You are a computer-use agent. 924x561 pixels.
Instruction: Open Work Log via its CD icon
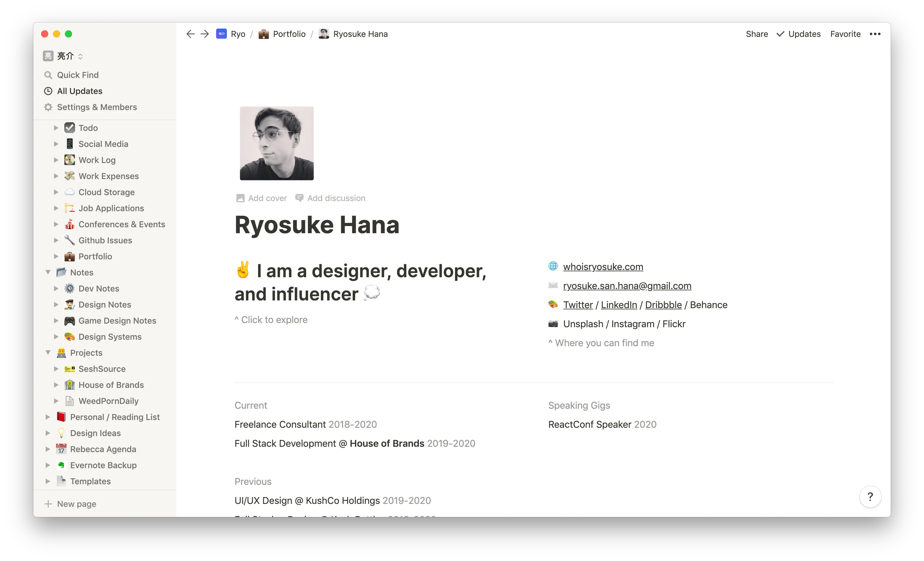pos(69,160)
